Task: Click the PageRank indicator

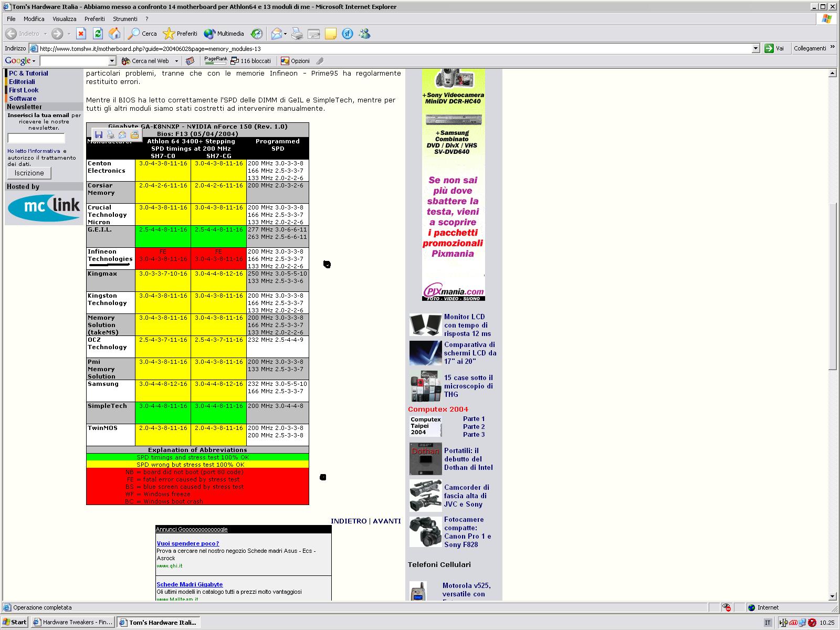Action: coord(215,60)
